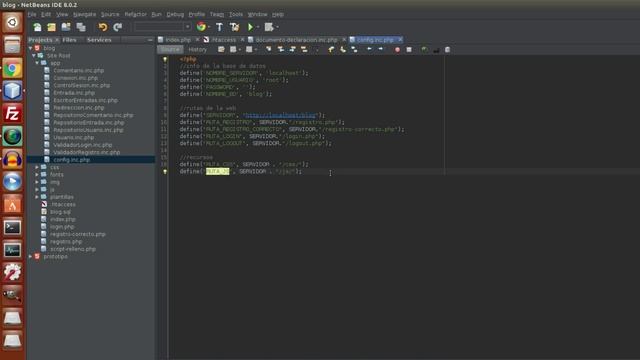The image size is (640, 360).
Task: Open the Ubuntu Dash home button
Action: click(x=12, y=22)
